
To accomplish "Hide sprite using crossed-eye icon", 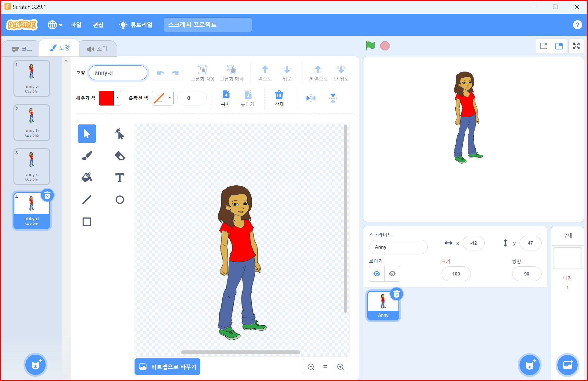I will tap(392, 274).
